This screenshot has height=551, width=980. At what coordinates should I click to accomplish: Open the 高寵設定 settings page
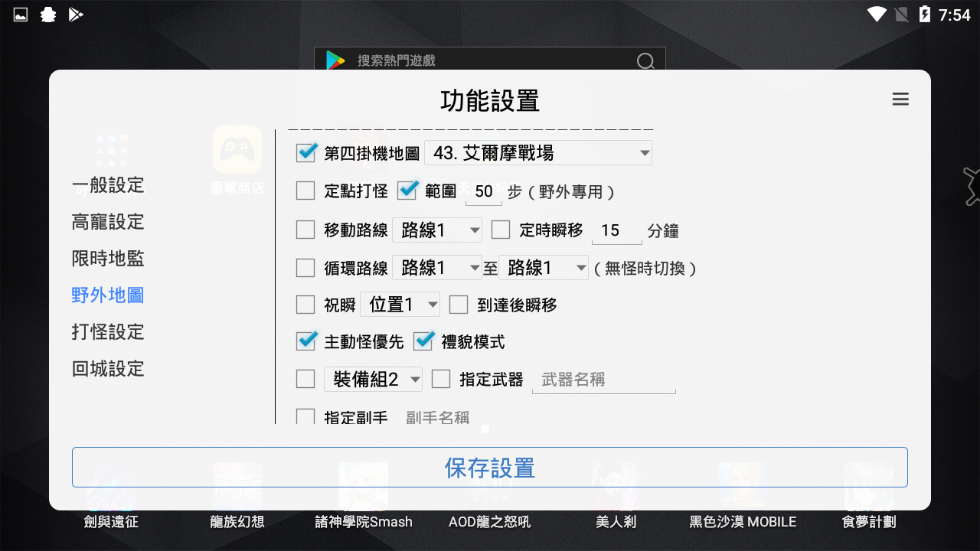107,222
